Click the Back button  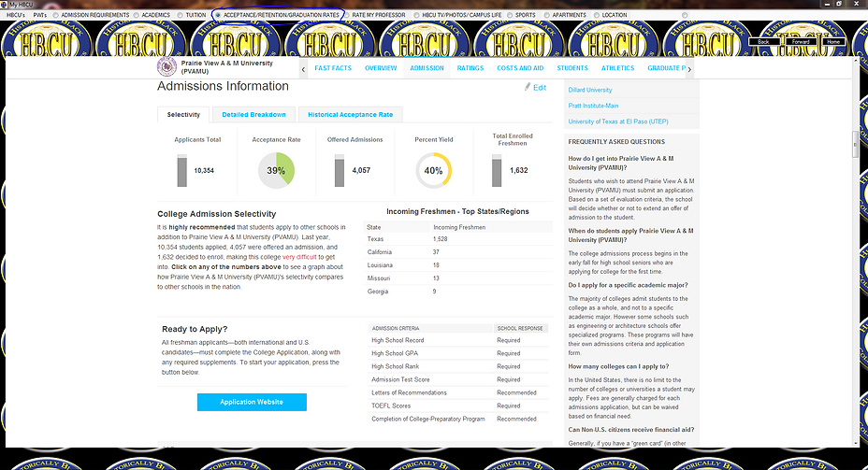763,41
